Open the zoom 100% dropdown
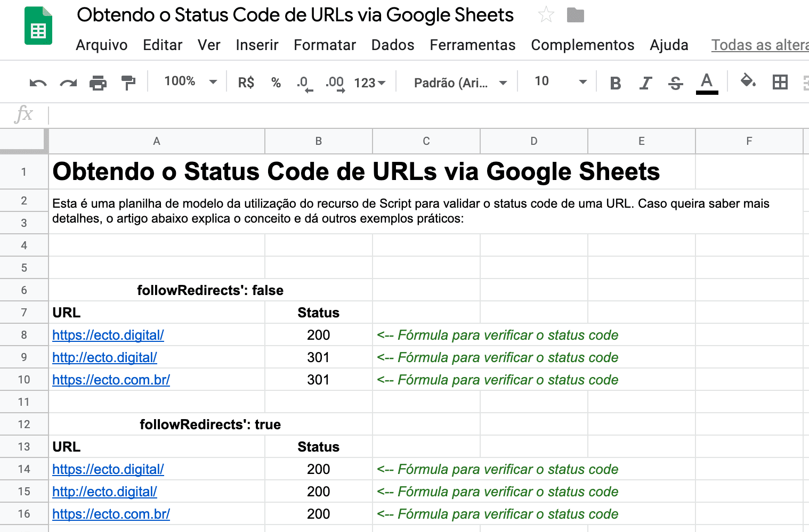The width and height of the screenshot is (809, 532). pos(190,81)
